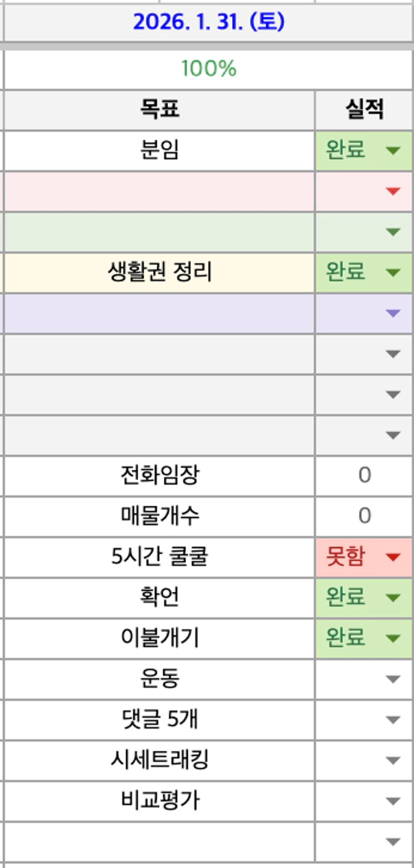This screenshot has height=868, width=414.
Task: Click the 목표 column header
Action: pos(159,110)
